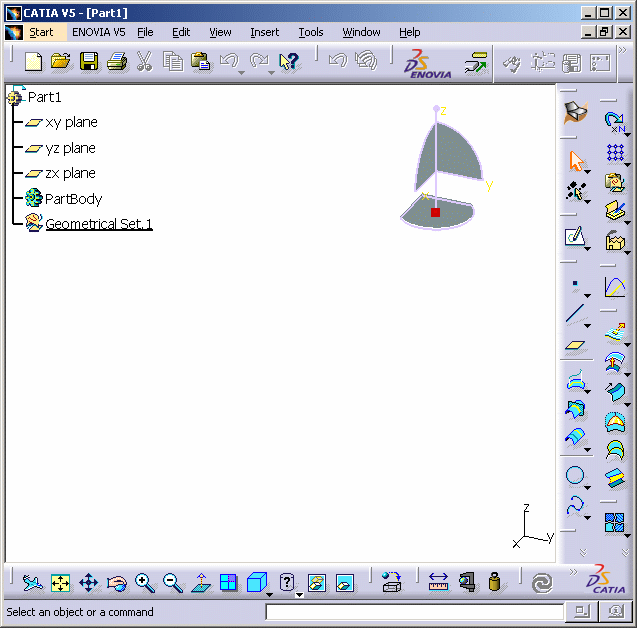Select the Point creation tool
The height and width of the screenshot is (628, 637).
tap(575, 284)
